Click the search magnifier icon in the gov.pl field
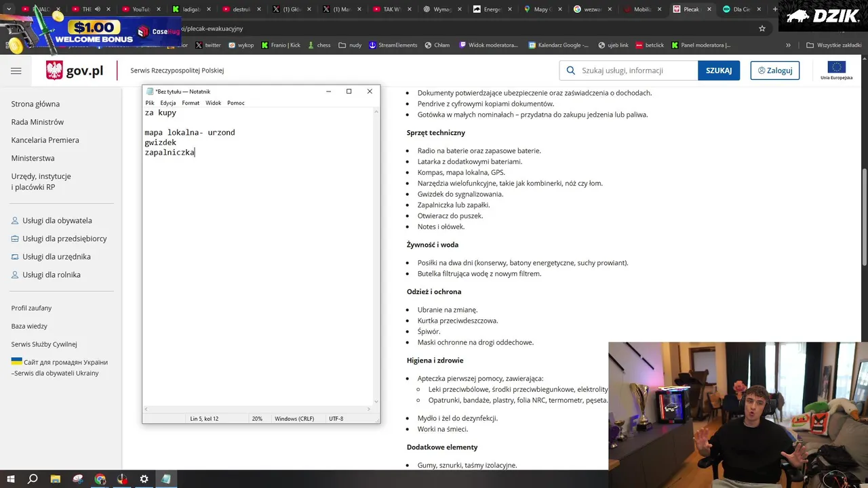The image size is (868, 488). point(570,70)
